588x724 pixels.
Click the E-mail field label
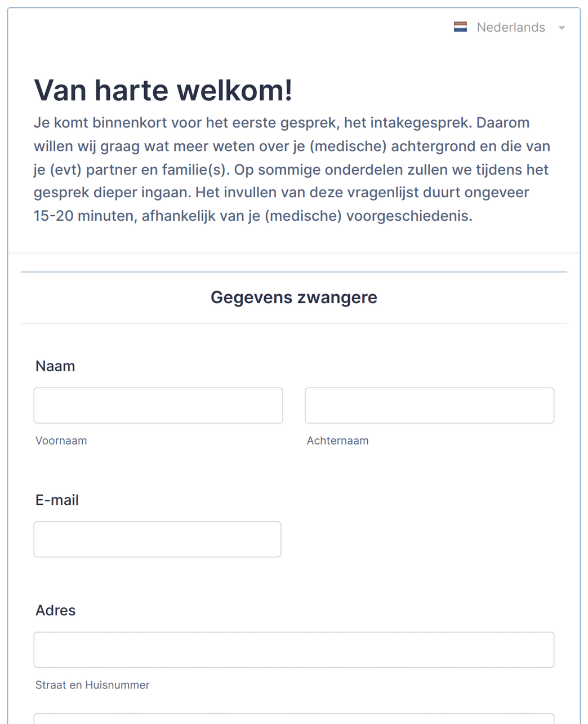(57, 500)
